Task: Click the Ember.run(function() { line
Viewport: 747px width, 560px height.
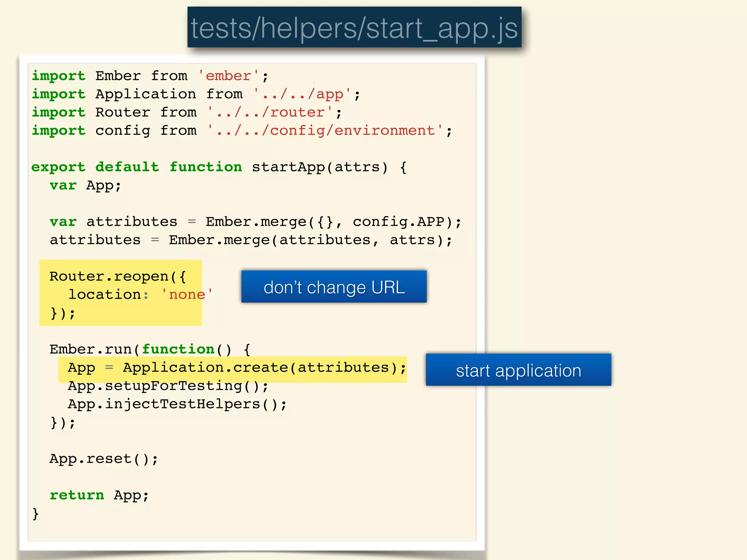Action: pyautogui.click(x=150, y=349)
